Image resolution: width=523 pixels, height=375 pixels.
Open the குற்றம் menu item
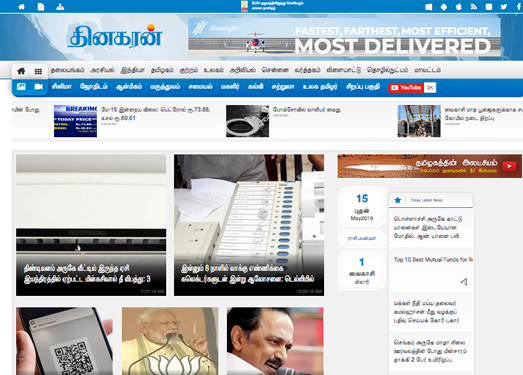(x=189, y=70)
